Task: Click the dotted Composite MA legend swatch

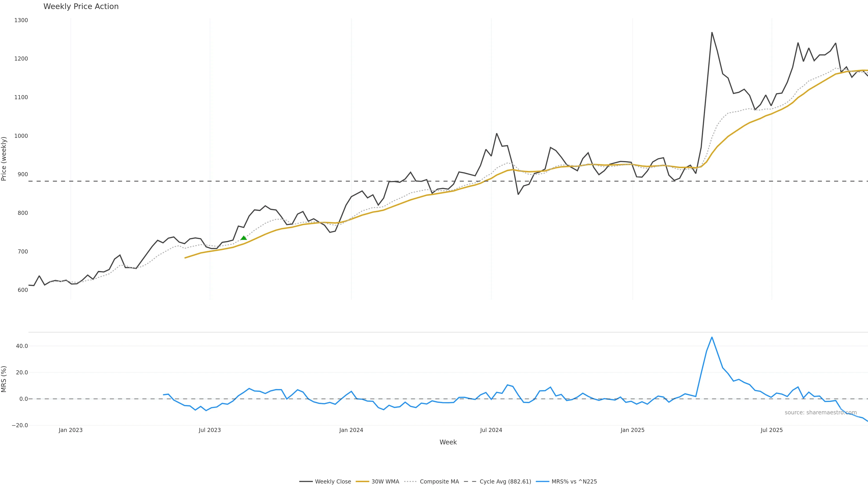Action: click(411, 482)
